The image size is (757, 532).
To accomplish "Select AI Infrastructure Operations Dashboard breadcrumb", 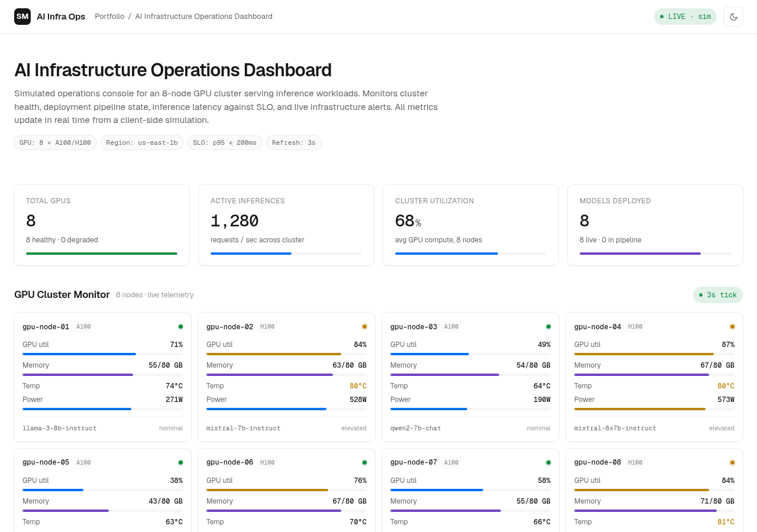I will coord(204,17).
